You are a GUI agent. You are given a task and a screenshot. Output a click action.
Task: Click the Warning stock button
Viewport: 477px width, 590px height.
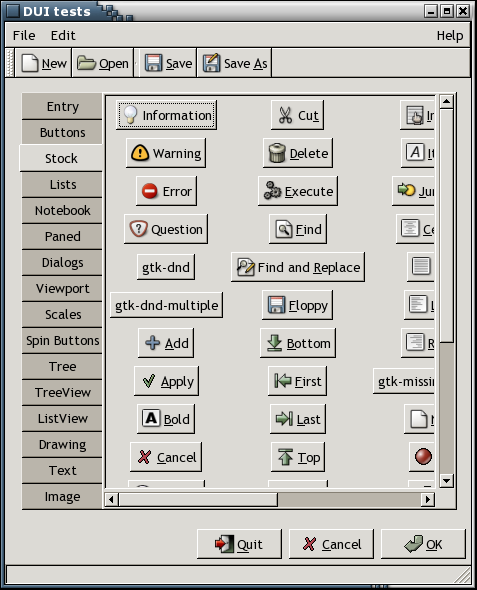click(166, 153)
